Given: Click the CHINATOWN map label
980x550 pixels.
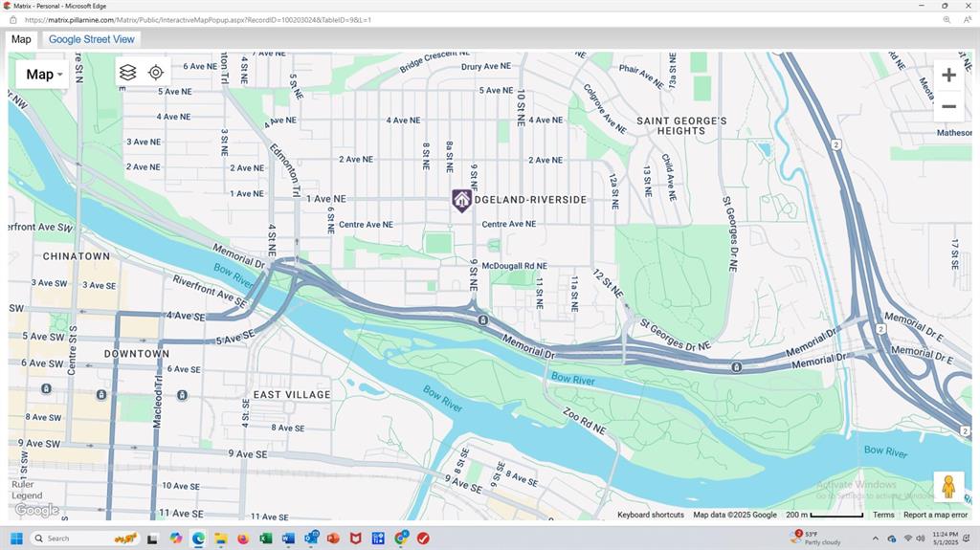Looking at the screenshot, I should (x=77, y=256).
